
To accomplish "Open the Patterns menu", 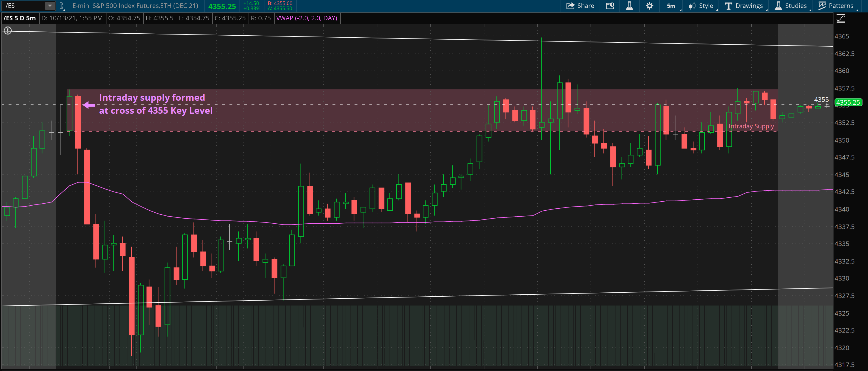I will pyautogui.click(x=838, y=6).
